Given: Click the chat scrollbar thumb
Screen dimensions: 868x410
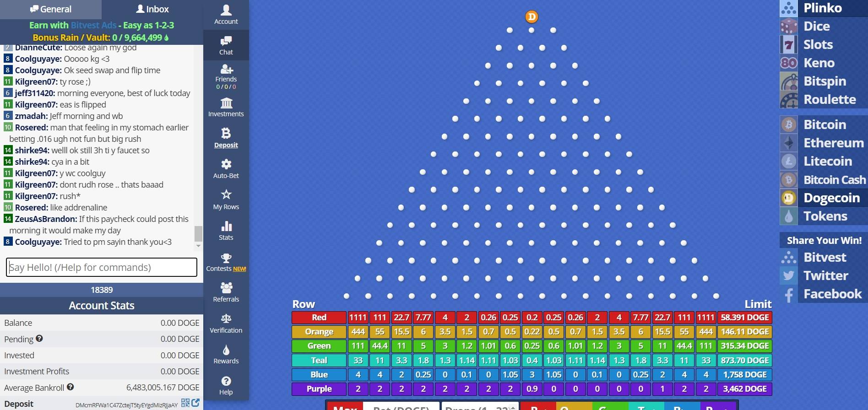Looking at the screenshot, I should pyautogui.click(x=198, y=233).
